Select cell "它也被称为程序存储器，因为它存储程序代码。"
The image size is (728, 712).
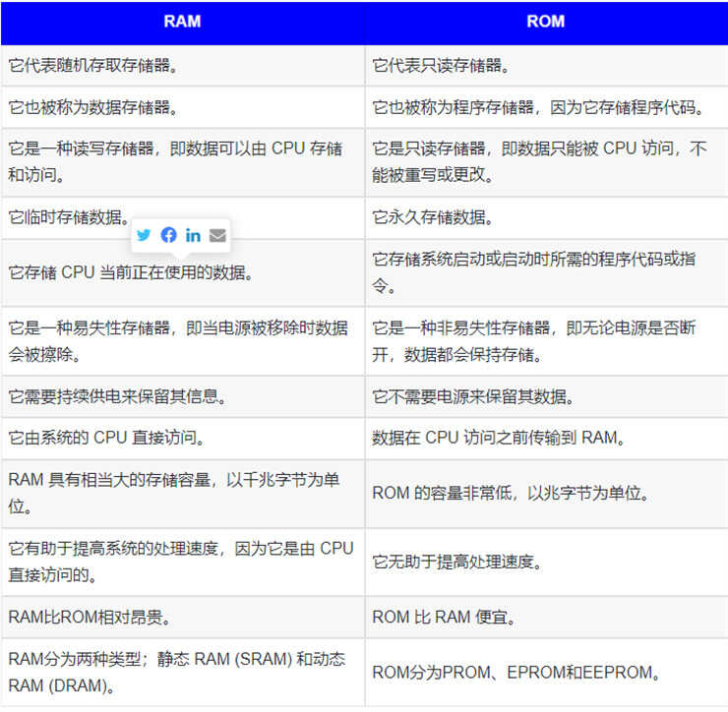click(546, 107)
